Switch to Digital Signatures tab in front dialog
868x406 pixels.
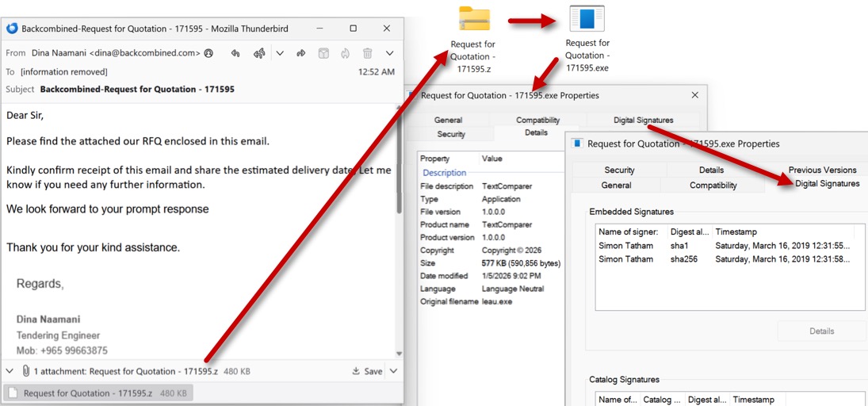(x=827, y=183)
